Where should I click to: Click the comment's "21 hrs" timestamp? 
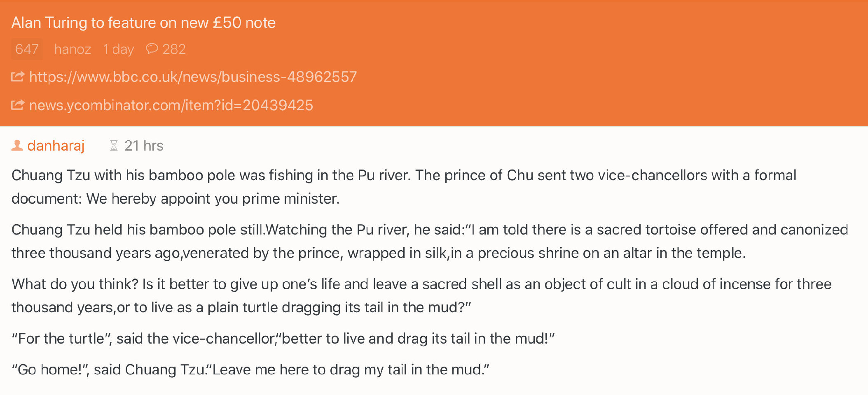tap(144, 146)
